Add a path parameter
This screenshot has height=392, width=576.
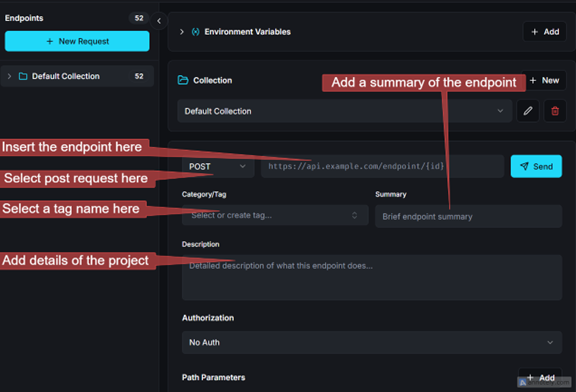(540, 377)
